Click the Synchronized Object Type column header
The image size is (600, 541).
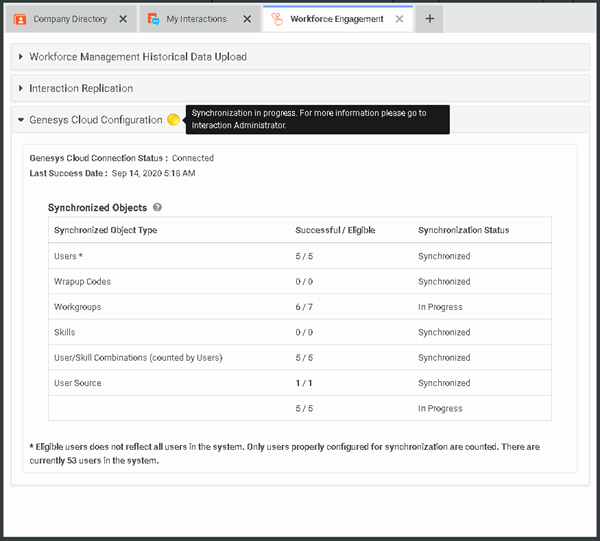(105, 230)
